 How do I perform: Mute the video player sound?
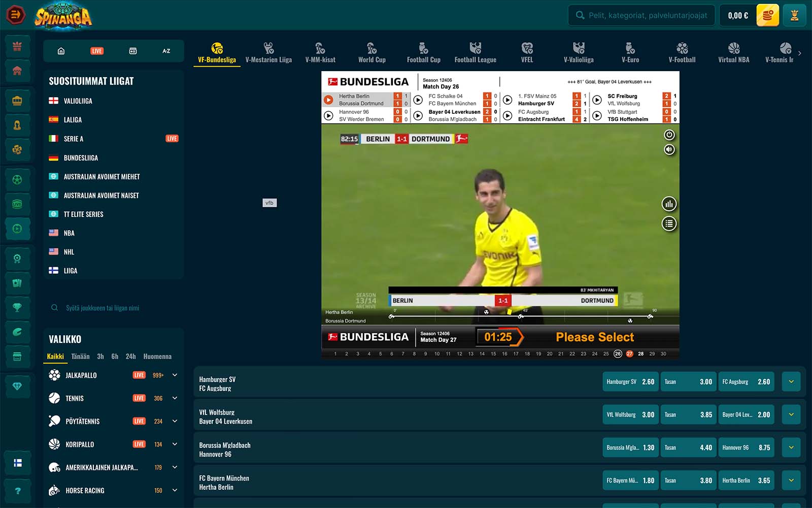[x=669, y=149]
